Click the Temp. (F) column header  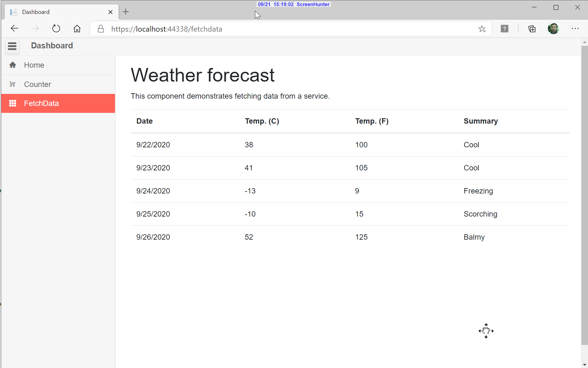pos(372,121)
